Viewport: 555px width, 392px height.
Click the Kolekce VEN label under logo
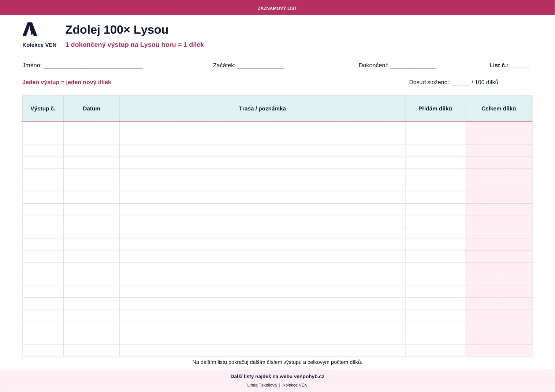tap(39, 45)
